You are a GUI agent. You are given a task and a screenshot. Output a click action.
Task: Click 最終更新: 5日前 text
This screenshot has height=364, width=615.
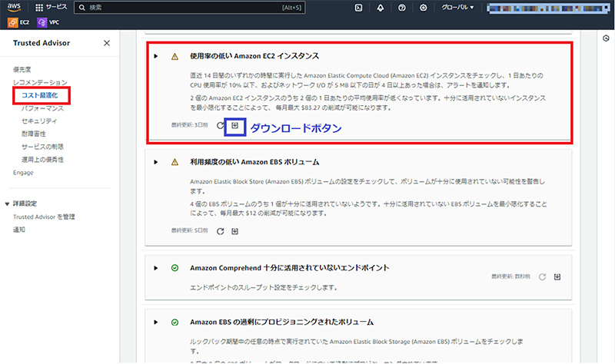189,230
